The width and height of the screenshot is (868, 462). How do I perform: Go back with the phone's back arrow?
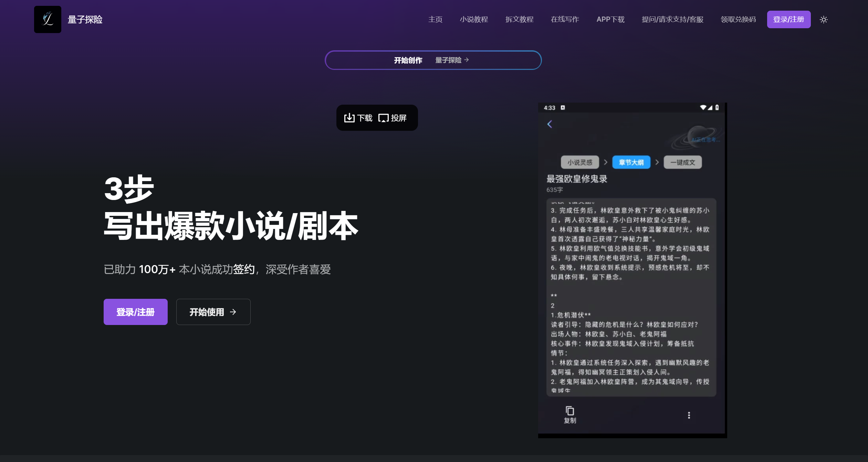click(550, 124)
